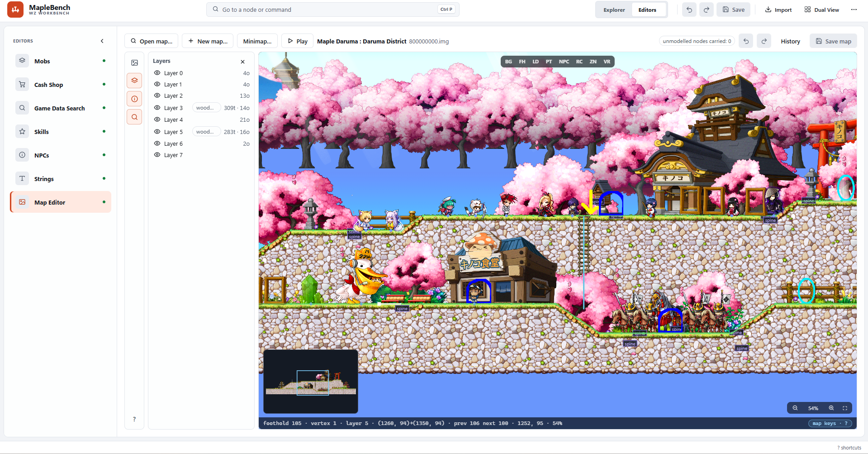The image size is (868, 454).
Task: Click Minimap... button
Action: coord(257,41)
